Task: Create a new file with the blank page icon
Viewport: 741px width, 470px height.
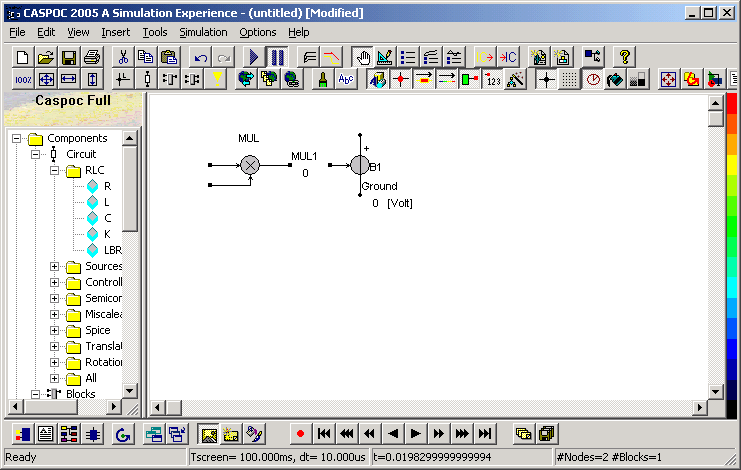Action: pyautogui.click(x=22, y=57)
